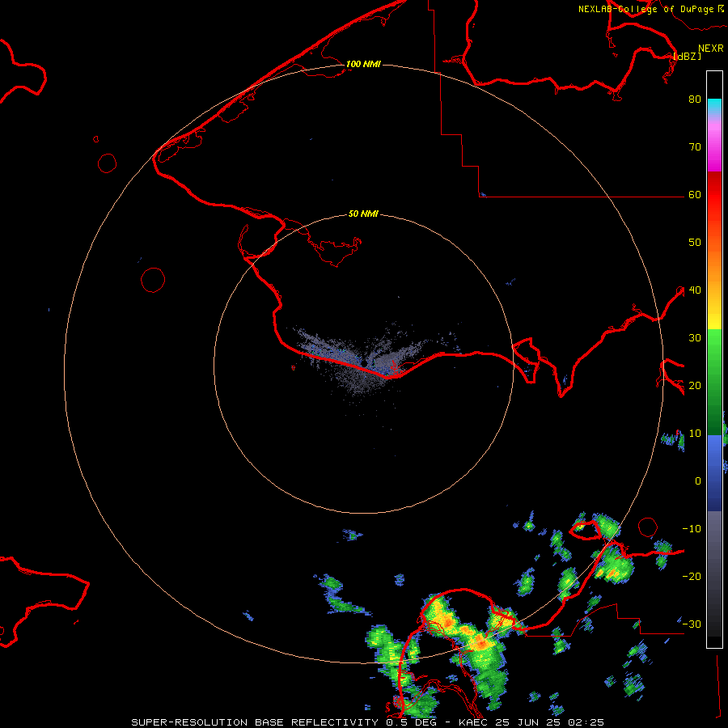
Task: Click the 50 NMI range ring label
Action: click(363, 214)
